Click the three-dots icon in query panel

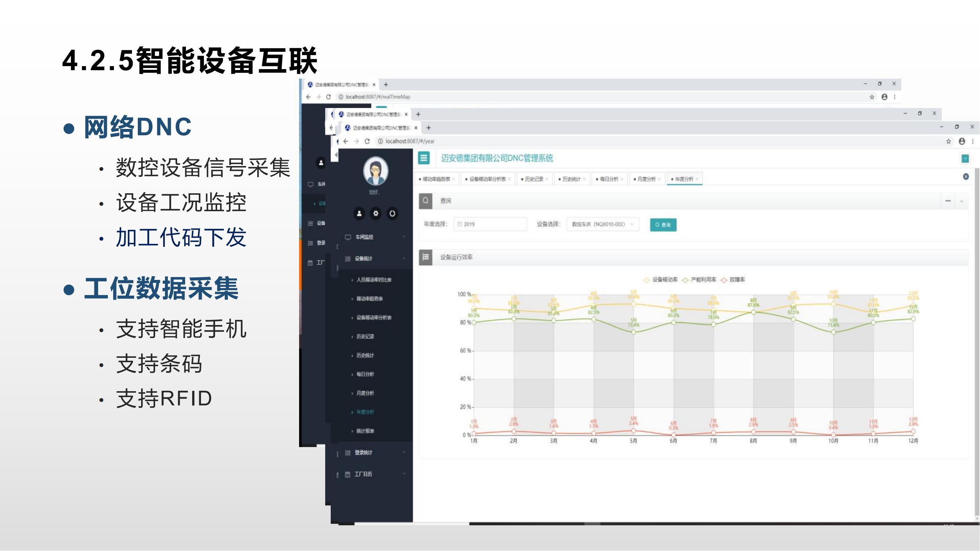click(948, 201)
